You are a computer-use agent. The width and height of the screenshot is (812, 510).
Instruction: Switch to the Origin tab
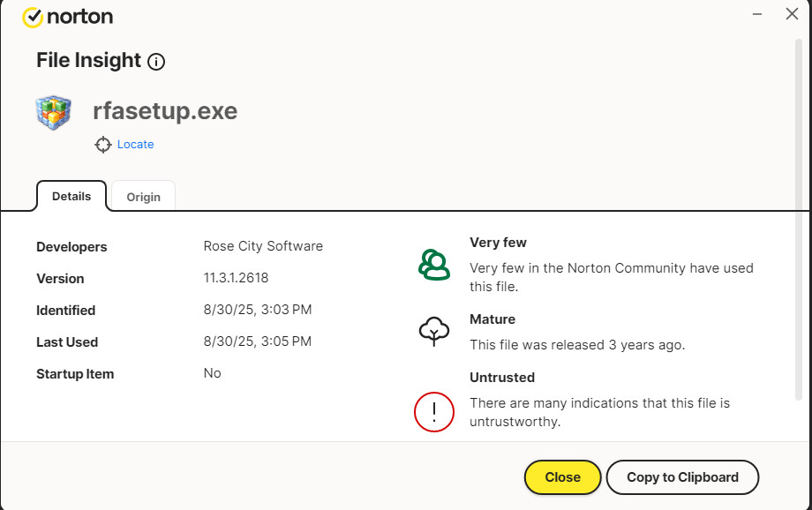143,197
